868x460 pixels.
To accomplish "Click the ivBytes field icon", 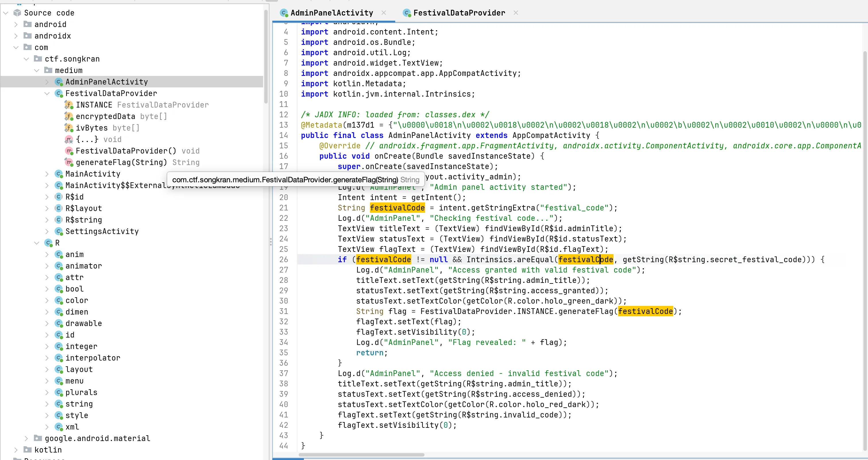I will [x=69, y=128].
